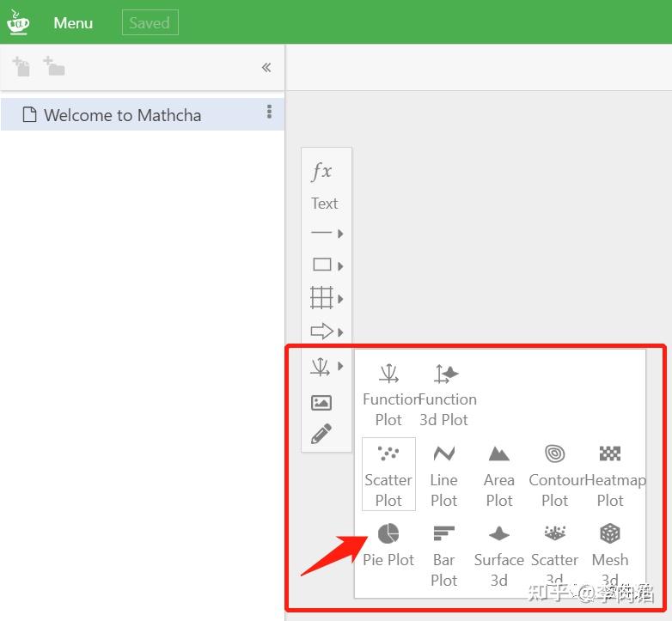Viewport: 672px width, 621px height.
Task: Choose Function 3d Plot option
Action: point(444,395)
